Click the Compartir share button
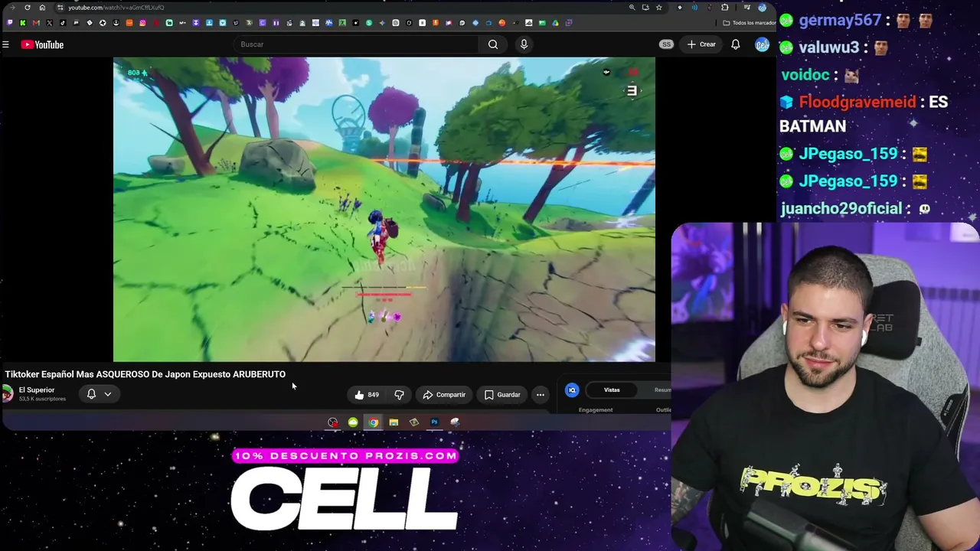This screenshot has width=980, height=551. tap(443, 395)
